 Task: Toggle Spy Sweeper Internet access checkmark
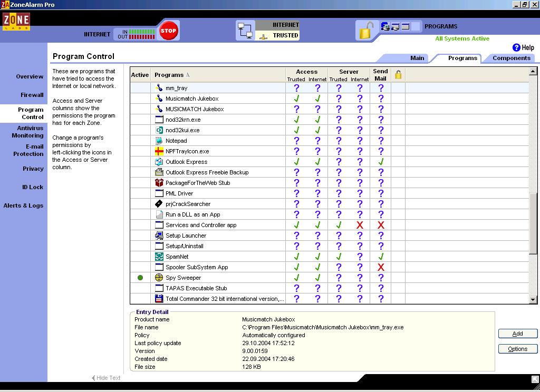pos(317,277)
